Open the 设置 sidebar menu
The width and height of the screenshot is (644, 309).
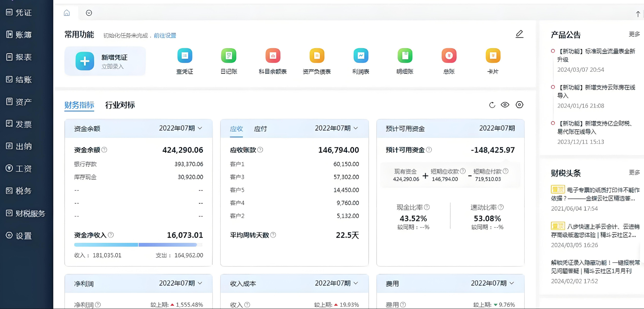[x=19, y=236]
